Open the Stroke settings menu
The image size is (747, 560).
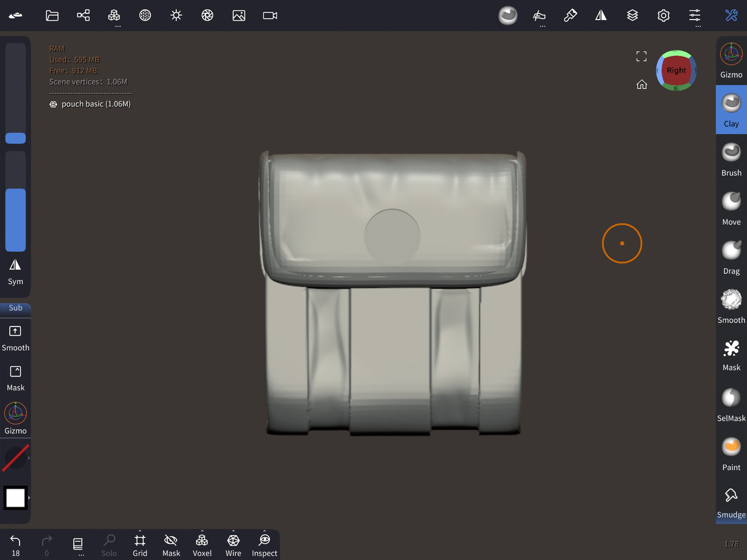point(539,15)
